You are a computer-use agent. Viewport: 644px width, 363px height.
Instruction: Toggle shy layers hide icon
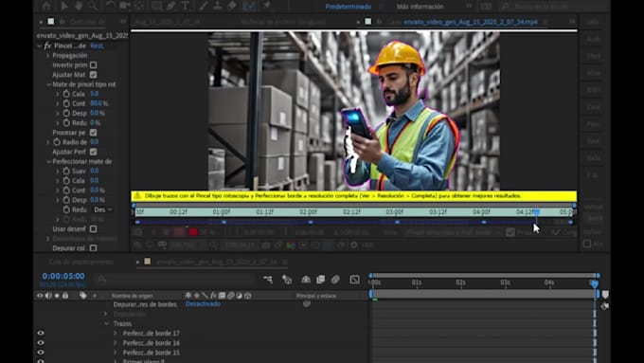[x=306, y=280]
